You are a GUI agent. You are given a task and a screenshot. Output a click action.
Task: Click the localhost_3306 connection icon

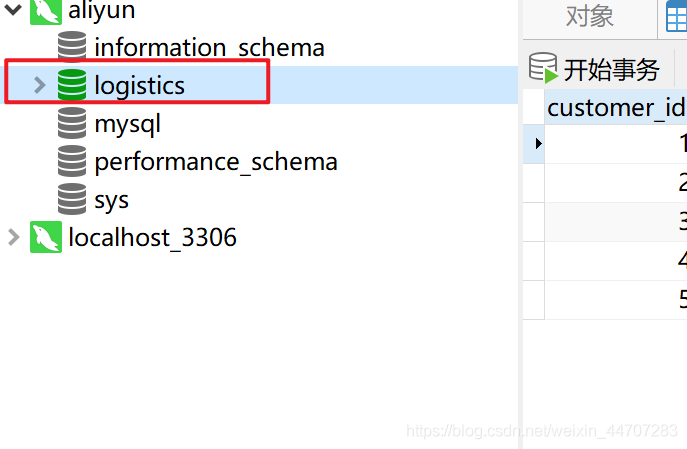[x=46, y=238]
